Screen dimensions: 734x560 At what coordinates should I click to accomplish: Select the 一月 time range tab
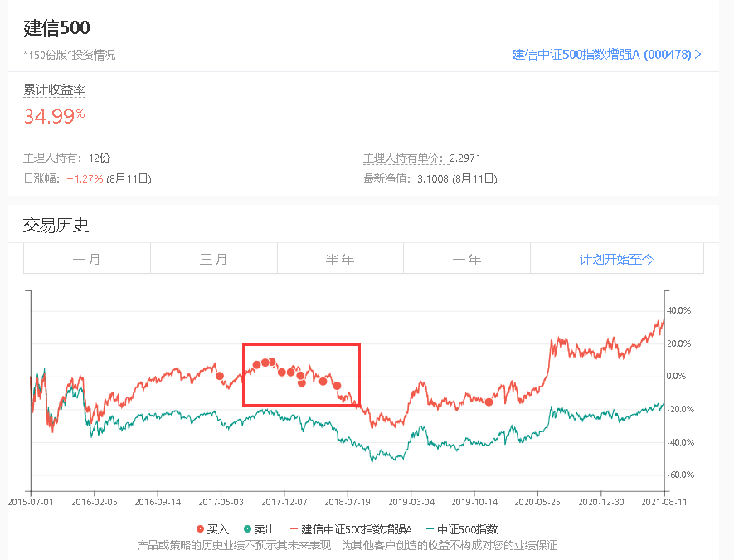[x=87, y=259]
